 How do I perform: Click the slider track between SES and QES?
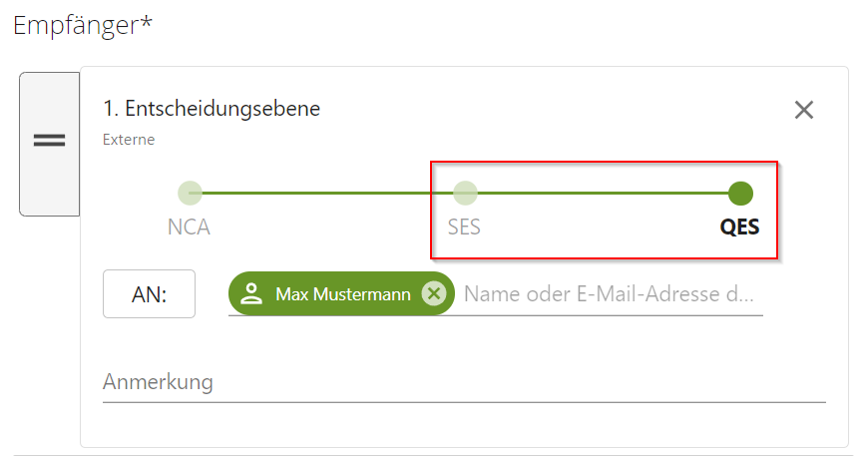[x=603, y=193]
